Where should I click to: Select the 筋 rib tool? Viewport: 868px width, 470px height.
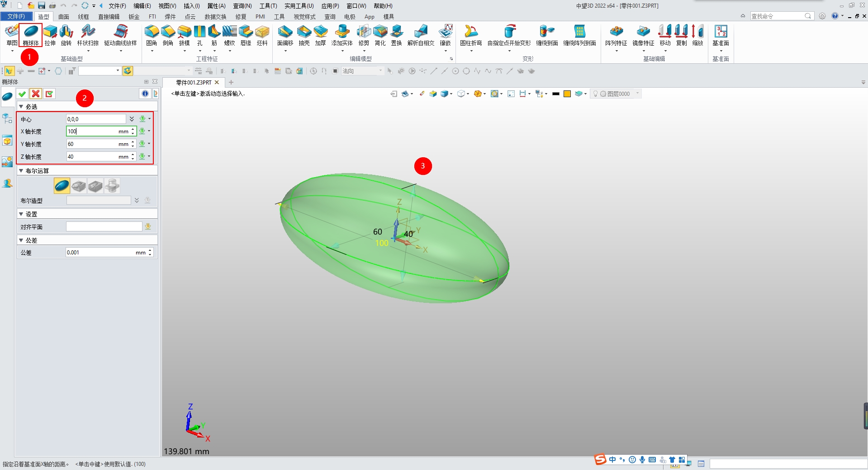point(214,35)
